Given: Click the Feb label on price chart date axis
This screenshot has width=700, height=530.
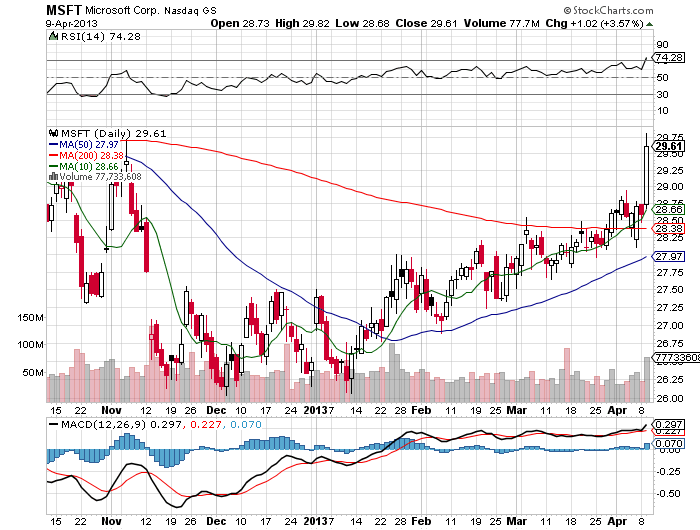Looking at the screenshot, I should pos(421,410).
